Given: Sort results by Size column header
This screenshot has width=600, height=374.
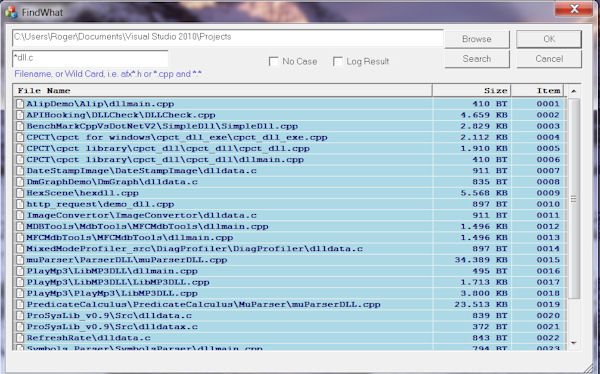Looking at the screenshot, I should coord(471,91).
